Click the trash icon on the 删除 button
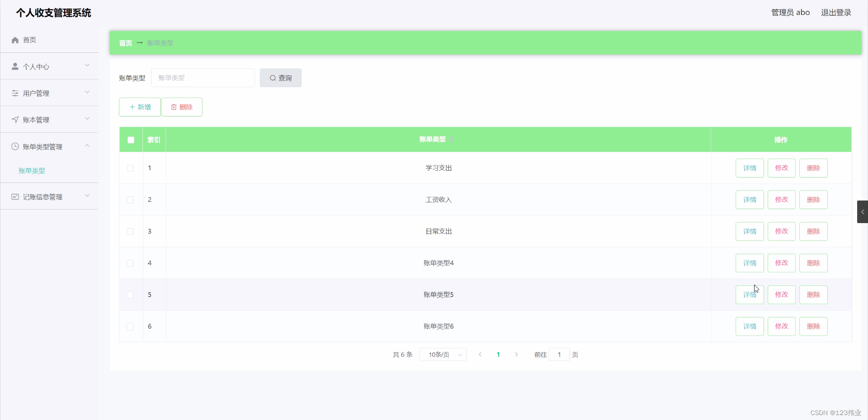 tap(175, 107)
